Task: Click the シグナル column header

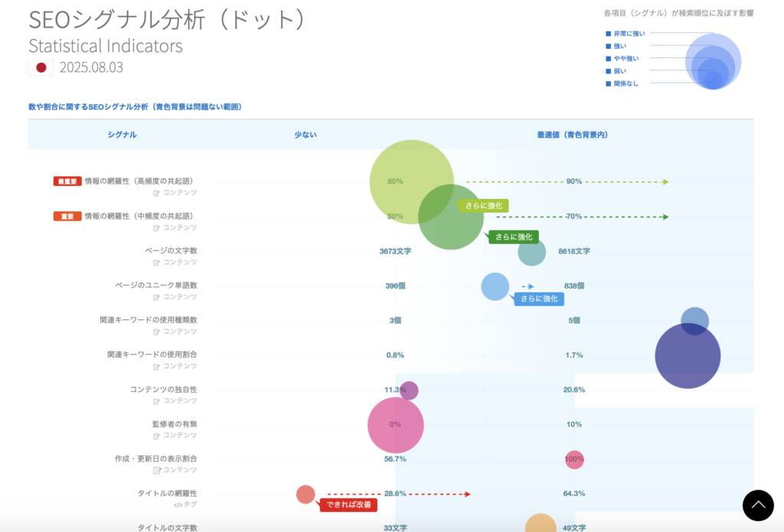Action: pyautogui.click(x=122, y=135)
